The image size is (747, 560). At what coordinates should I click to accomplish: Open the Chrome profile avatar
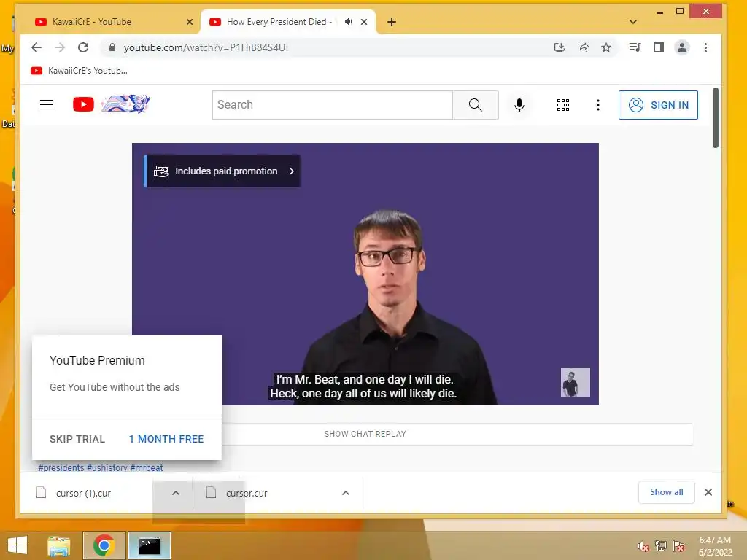click(x=682, y=47)
